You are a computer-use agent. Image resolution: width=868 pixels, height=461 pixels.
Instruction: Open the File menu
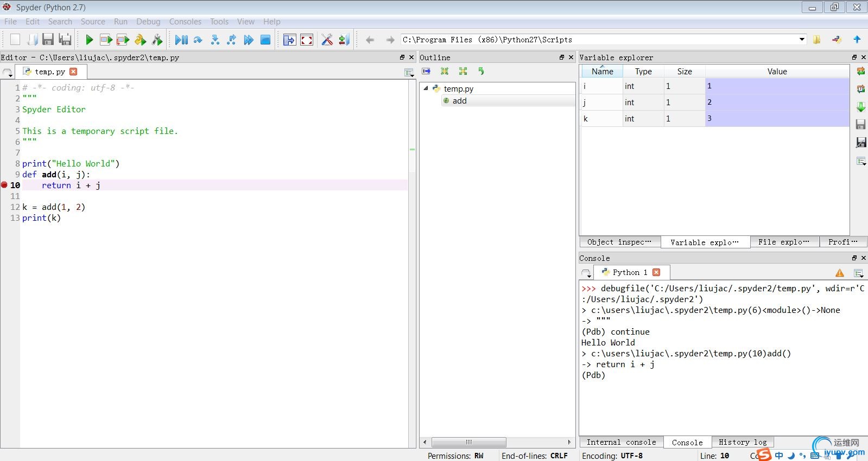[10, 22]
